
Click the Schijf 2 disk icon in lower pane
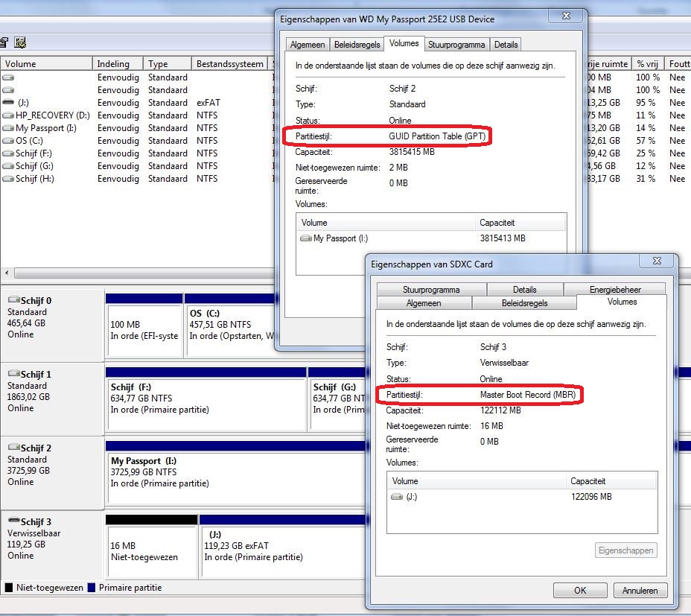[x=13, y=448]
